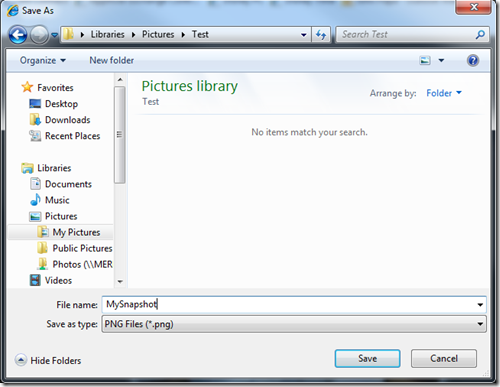Select Downloads under Favorites
This screenshot has height=387, width=500.
[68, 120]
